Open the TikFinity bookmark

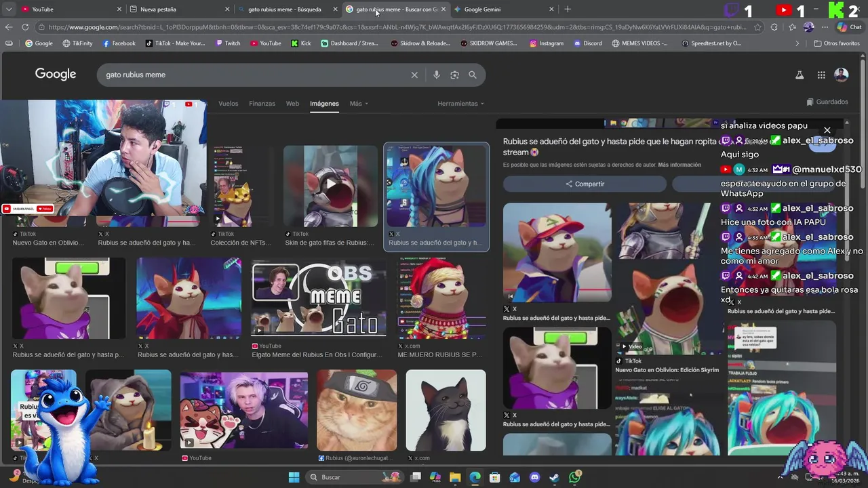[x=77, y=43]
